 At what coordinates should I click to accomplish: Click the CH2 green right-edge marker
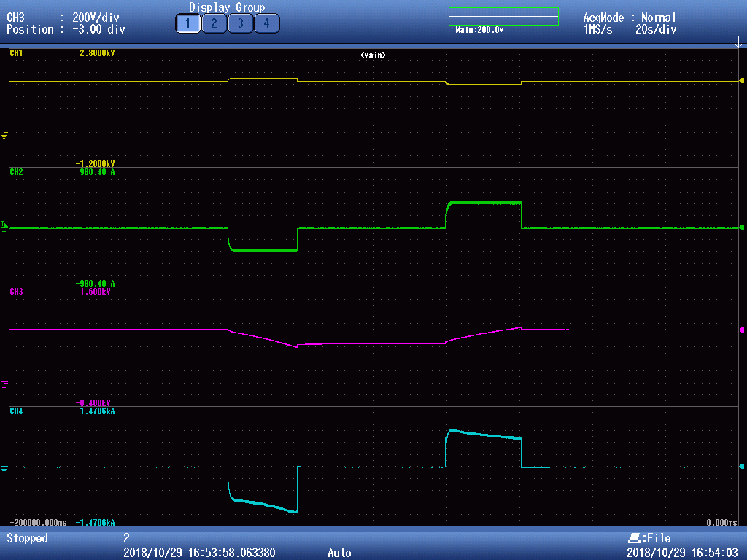742,227
